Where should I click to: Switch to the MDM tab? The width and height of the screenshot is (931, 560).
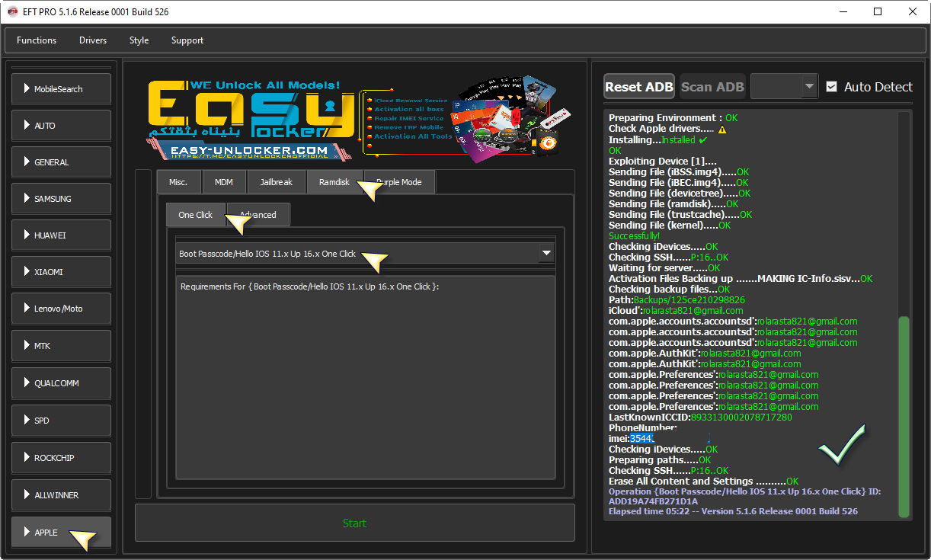[224, 182]
